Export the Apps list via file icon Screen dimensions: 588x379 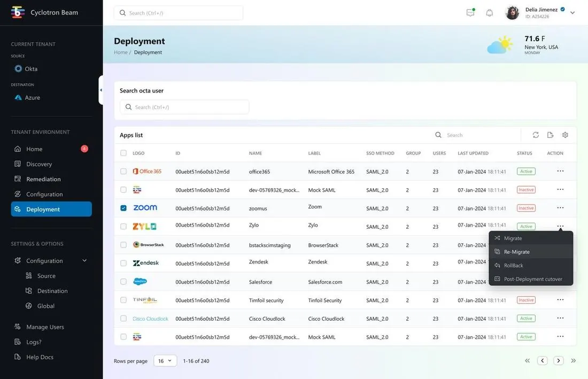click(x=550, y=135)
